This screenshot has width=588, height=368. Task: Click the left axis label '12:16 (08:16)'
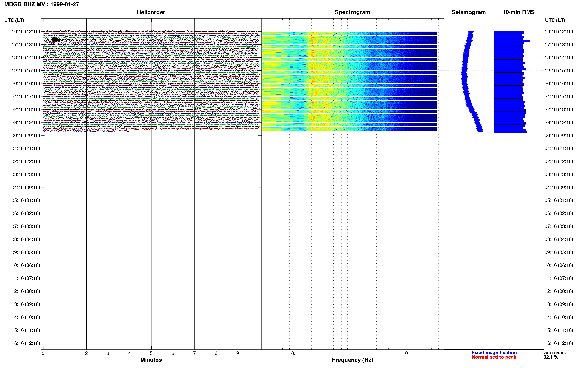point(26,291)
